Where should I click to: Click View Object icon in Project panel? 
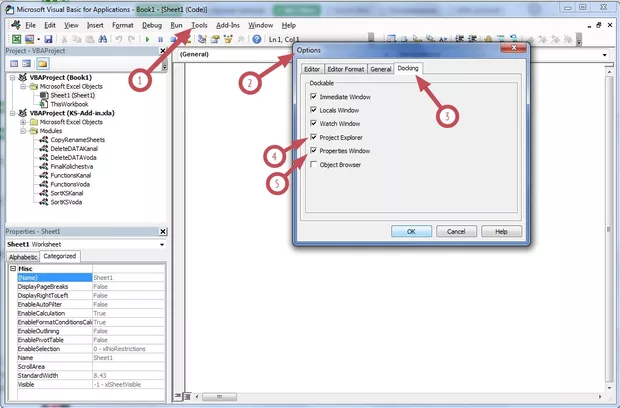tap(26, 64)
